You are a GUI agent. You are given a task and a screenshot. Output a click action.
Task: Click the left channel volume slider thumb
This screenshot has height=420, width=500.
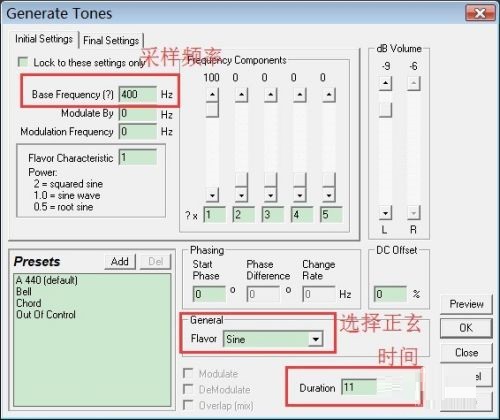[385, 110]
